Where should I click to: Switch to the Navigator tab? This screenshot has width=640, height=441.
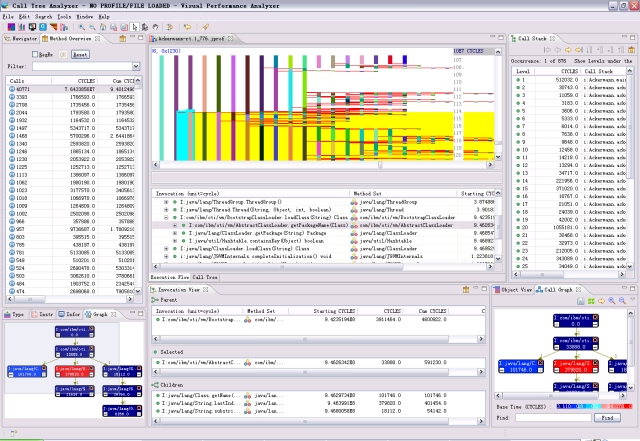(x=24, y=38)
